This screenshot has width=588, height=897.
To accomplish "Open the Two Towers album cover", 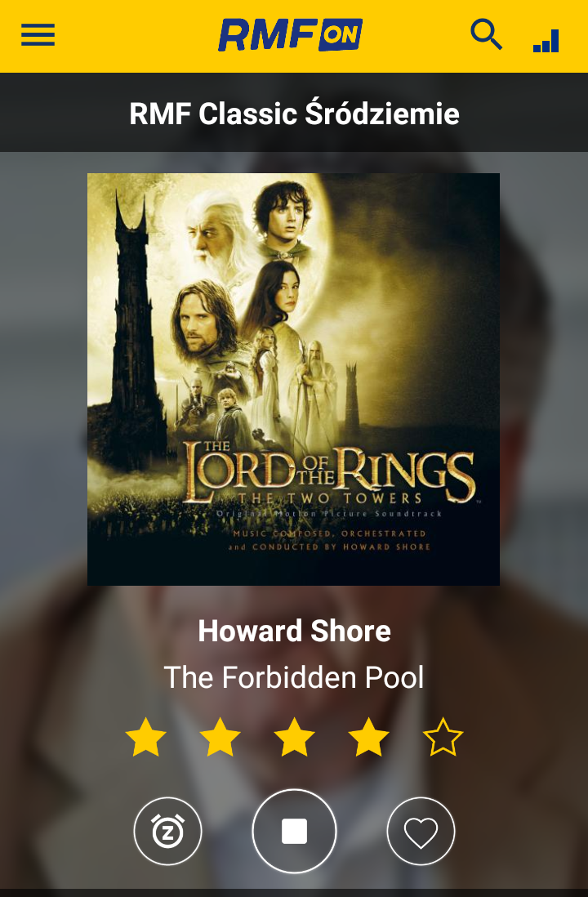I will pos(293,379).
